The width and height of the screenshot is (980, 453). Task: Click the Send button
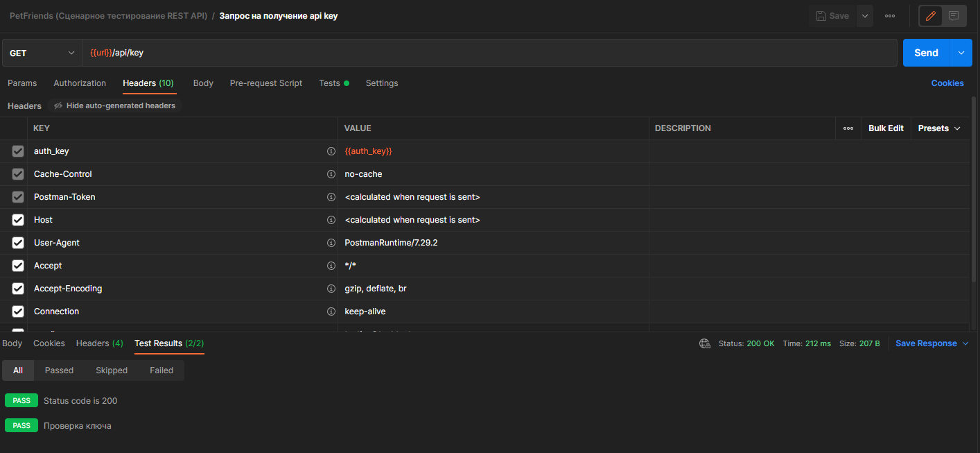(x=926, y=53)
